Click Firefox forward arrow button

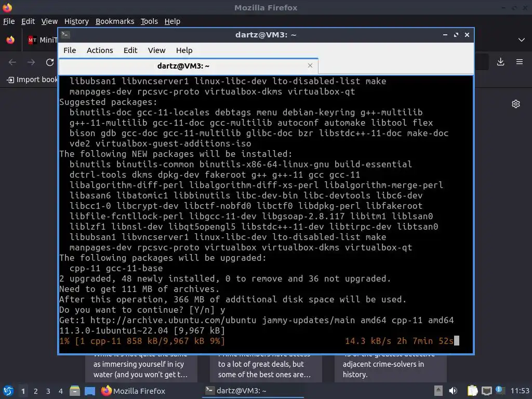[31, 62]
